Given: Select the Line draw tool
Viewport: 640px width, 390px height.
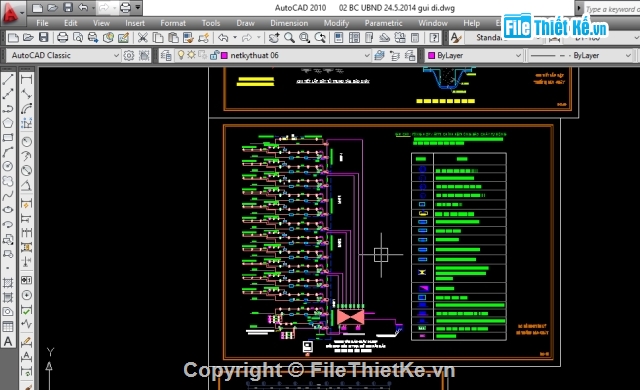Looking at the screenshot, I should pos(8,79).
